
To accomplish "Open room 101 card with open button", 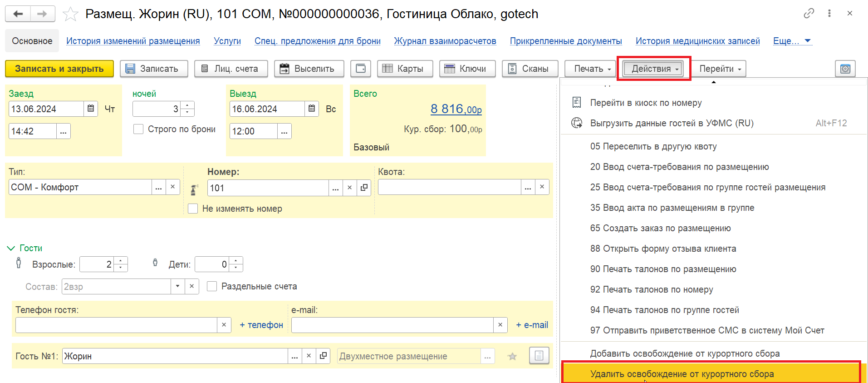I will coord(364,188).
